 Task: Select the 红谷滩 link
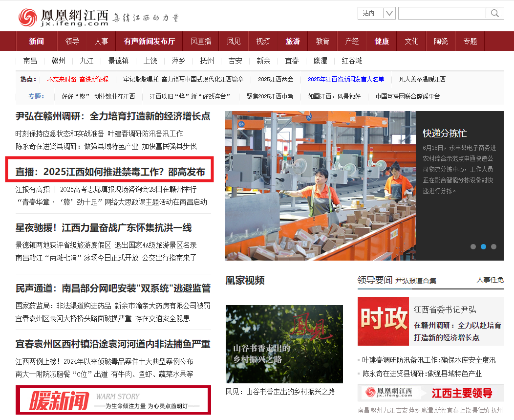tap(352, 61)
